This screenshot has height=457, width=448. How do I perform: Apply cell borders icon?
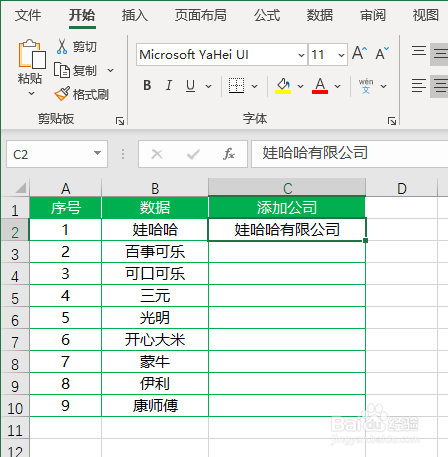236,86
